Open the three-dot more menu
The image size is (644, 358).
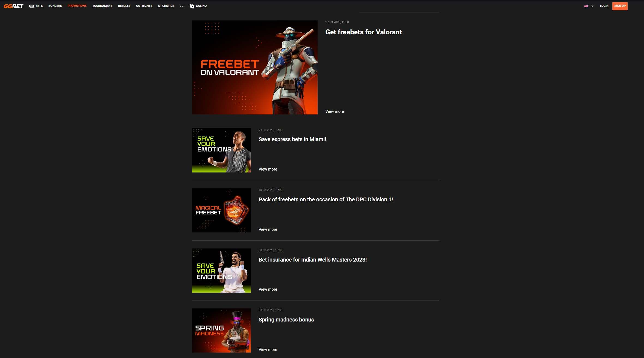(x=182, y=6)
